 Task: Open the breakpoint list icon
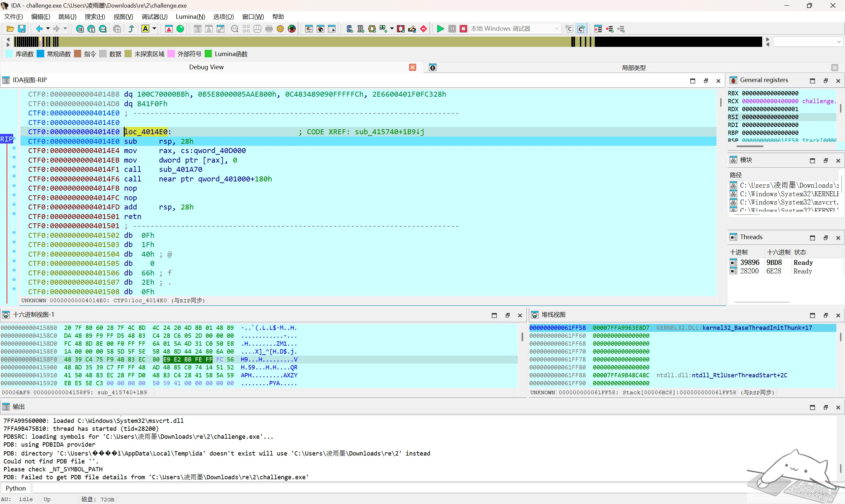point(598,29)
